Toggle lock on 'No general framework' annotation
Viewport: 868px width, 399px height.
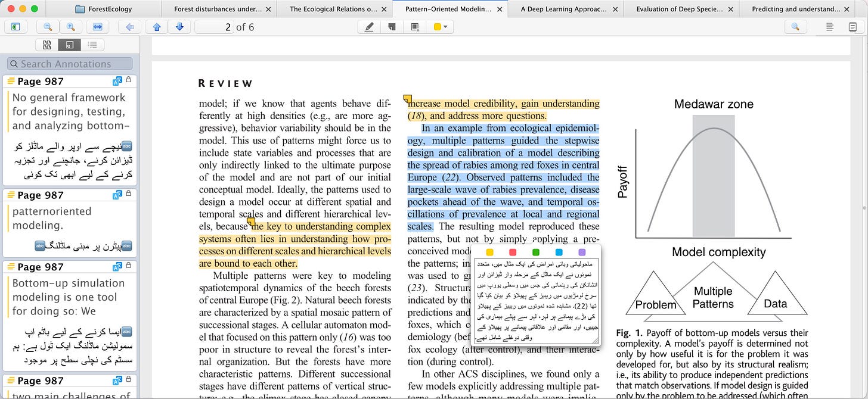pos(128,80)
